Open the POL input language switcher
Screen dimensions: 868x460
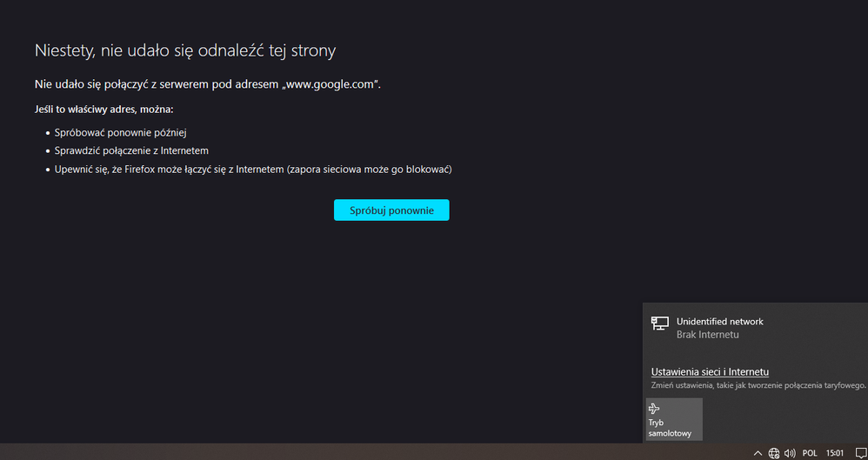coord(810,453)
